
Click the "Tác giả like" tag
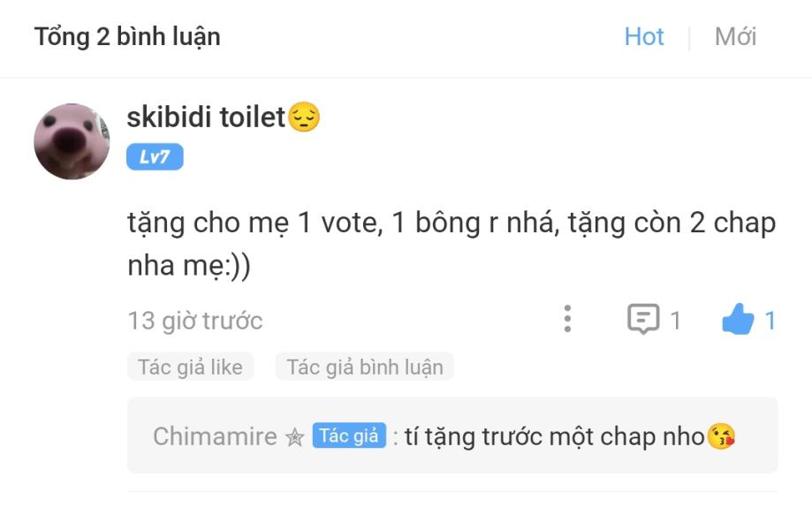190,367
